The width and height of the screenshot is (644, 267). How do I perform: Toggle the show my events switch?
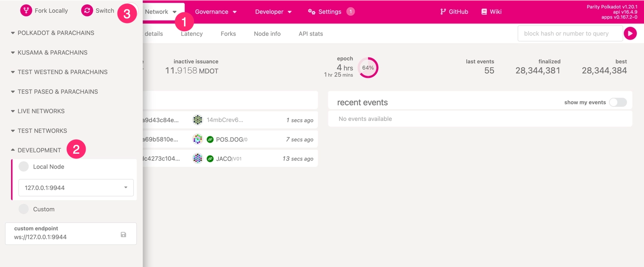(618, 102)
